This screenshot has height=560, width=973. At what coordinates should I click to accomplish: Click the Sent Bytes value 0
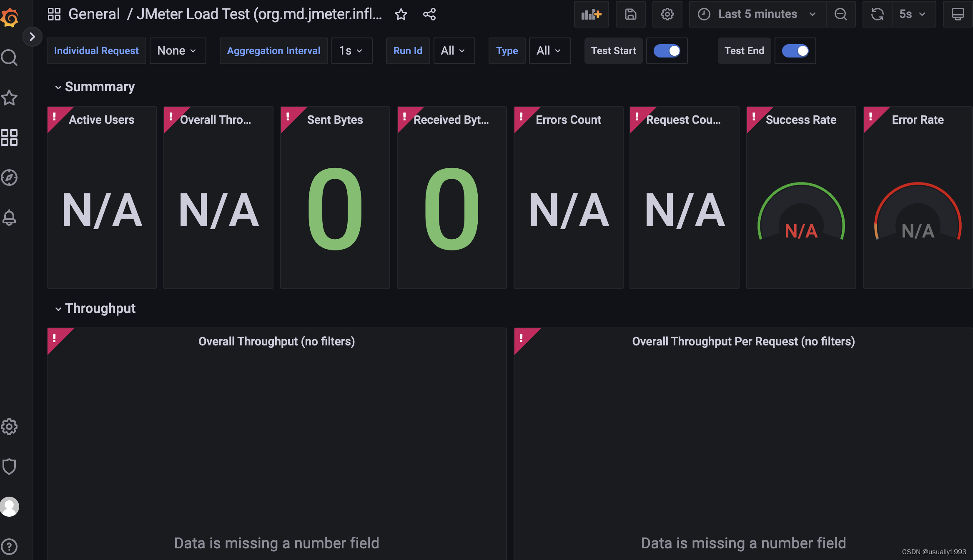335,209
